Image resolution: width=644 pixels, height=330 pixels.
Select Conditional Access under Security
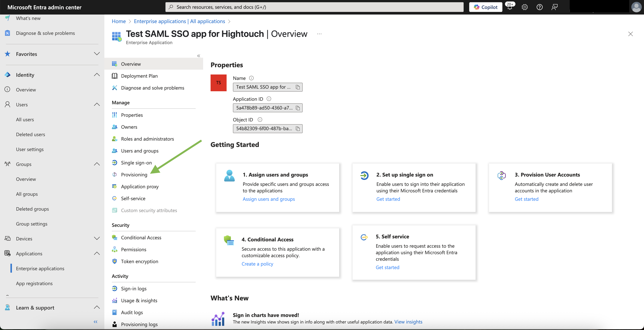click(x=141, y=238)
